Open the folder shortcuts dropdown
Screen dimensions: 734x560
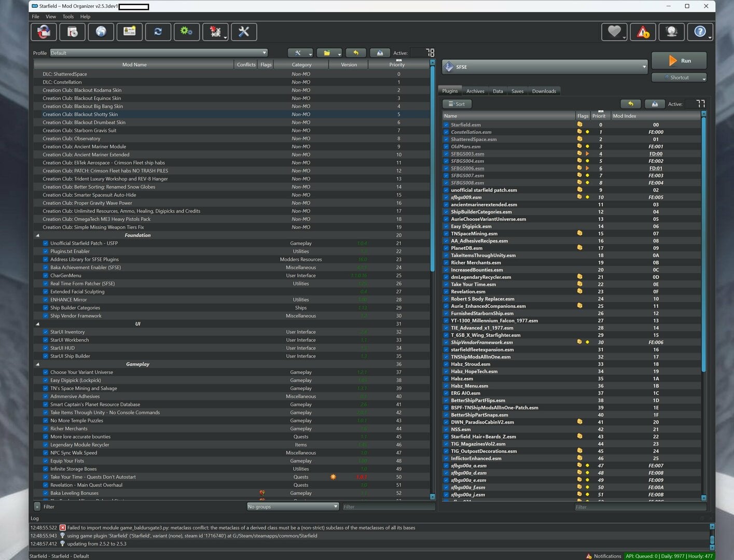coord(329,53)
